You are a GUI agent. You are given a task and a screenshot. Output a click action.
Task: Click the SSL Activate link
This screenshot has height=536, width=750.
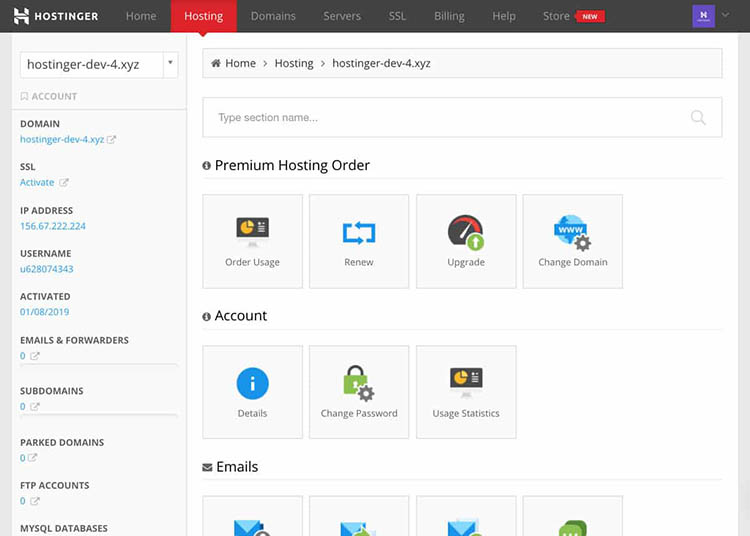[37, 183]
